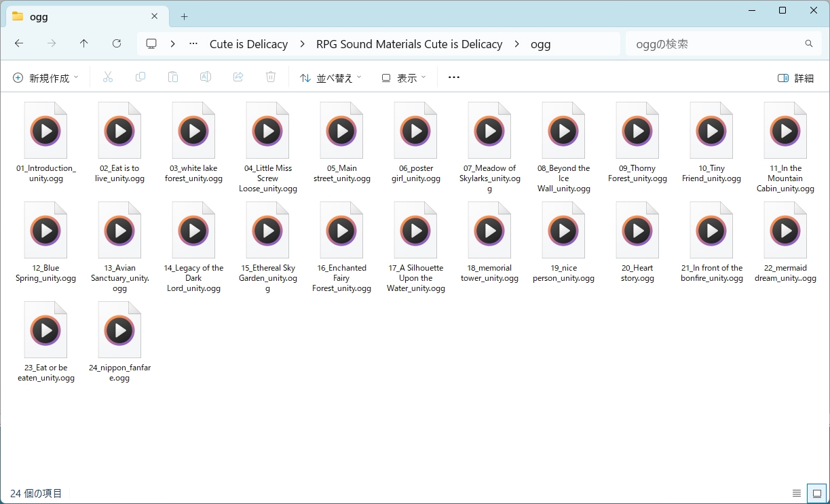The height and width of the screenshot is (504, 830).
Task: Click the Copy icon in toolbar
Action: click(x=140, y=78)
